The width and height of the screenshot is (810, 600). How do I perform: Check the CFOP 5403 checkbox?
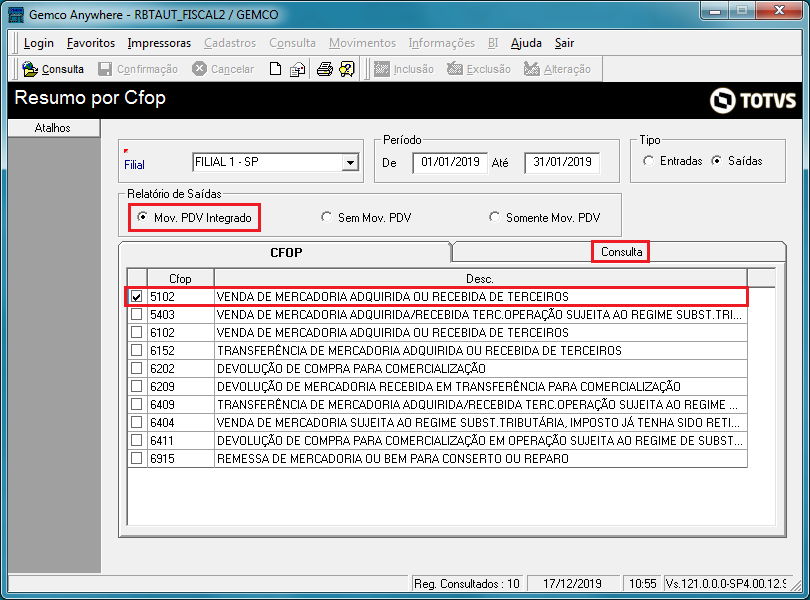[136, 314]
